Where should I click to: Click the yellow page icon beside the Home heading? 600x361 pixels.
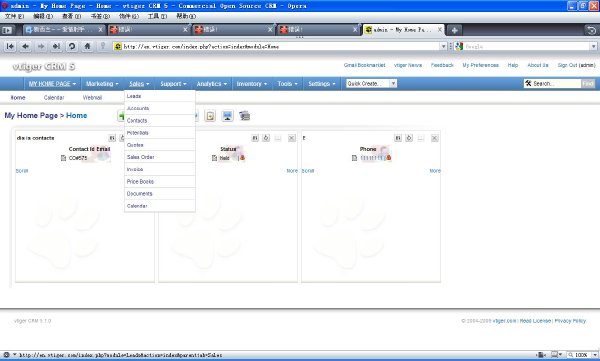point(210,116)
